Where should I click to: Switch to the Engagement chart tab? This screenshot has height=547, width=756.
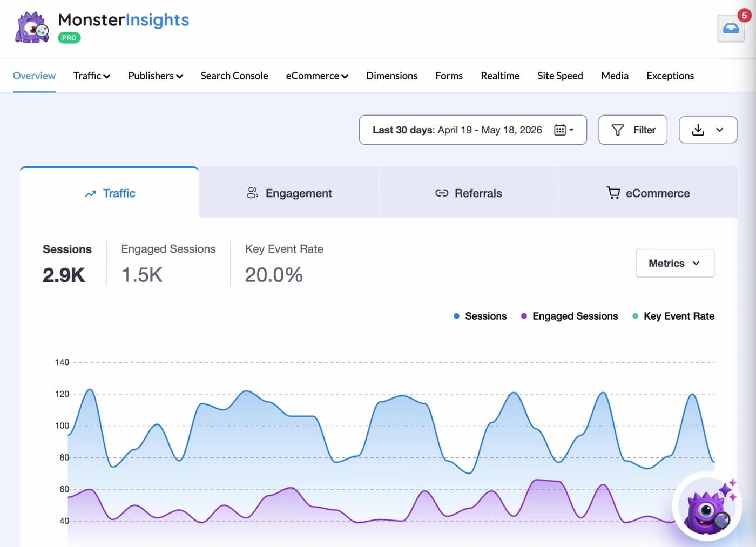coord(289,193)
